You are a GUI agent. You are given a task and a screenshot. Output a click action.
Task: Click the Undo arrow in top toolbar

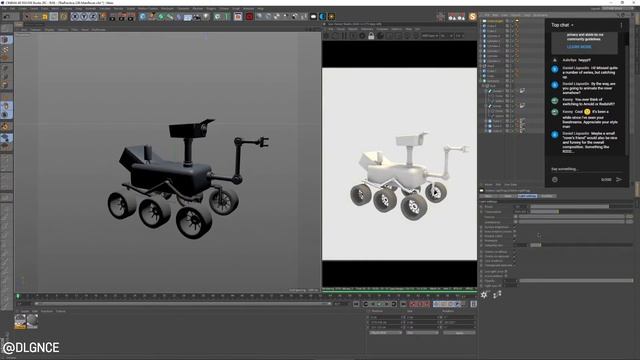7,17
